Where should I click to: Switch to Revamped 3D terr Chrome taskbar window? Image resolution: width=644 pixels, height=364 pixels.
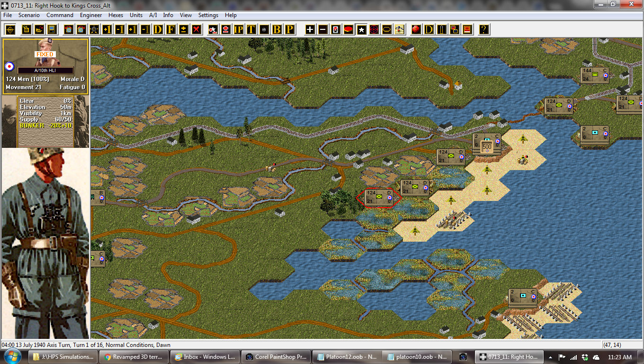tap(135, 357)
